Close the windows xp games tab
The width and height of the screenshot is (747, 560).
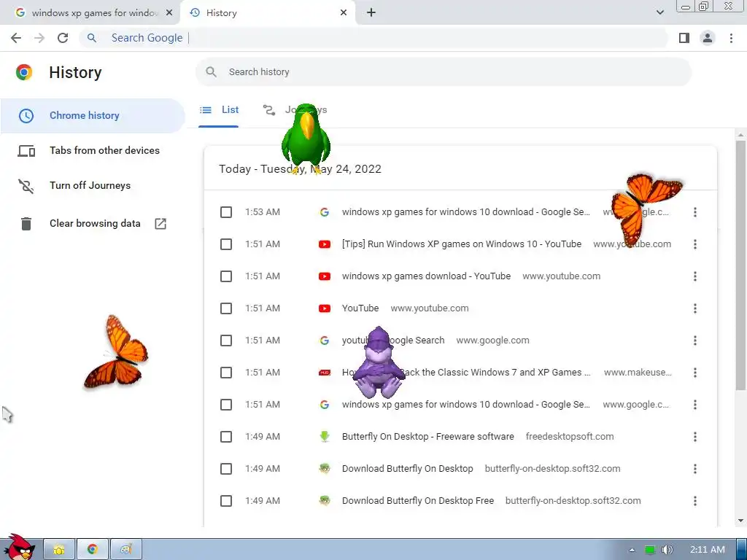(x=169, y=13)
